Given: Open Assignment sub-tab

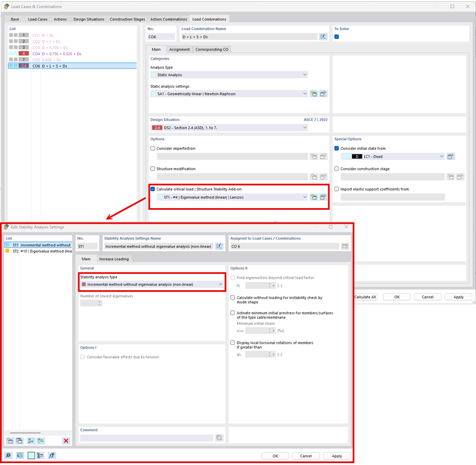Looking at the screenshot, I should tap(179, 50).
